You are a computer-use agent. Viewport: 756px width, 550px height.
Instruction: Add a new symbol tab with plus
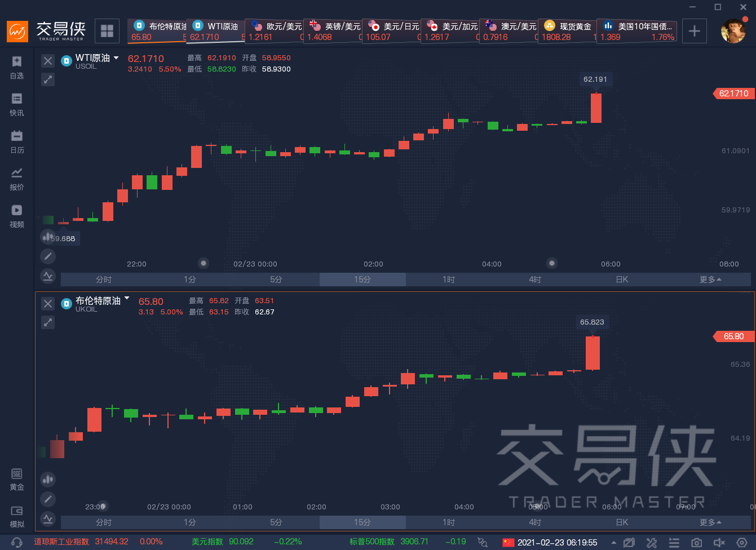(x=695, y=31)
